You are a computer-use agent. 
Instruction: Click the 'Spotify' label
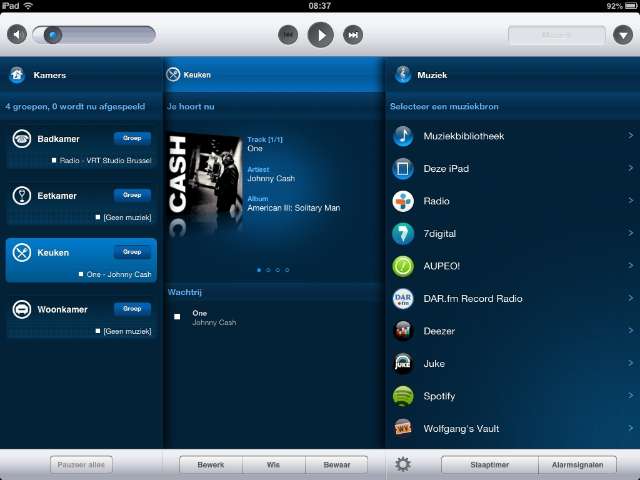click(x=439, y=396)
